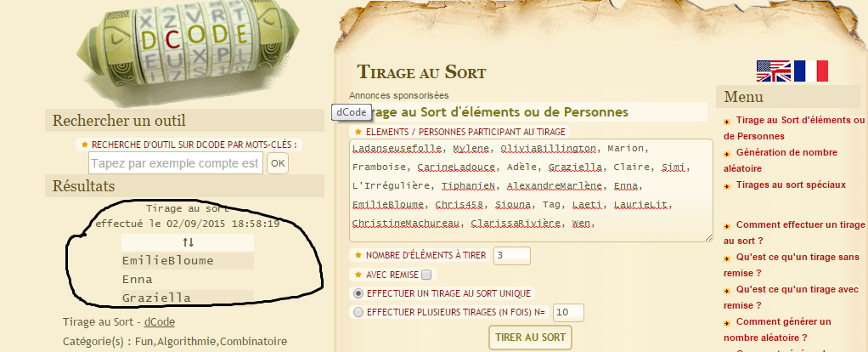Click the star beside NOMBRE D'ÉLÉMENTS À TIRER

coord(358,255)
